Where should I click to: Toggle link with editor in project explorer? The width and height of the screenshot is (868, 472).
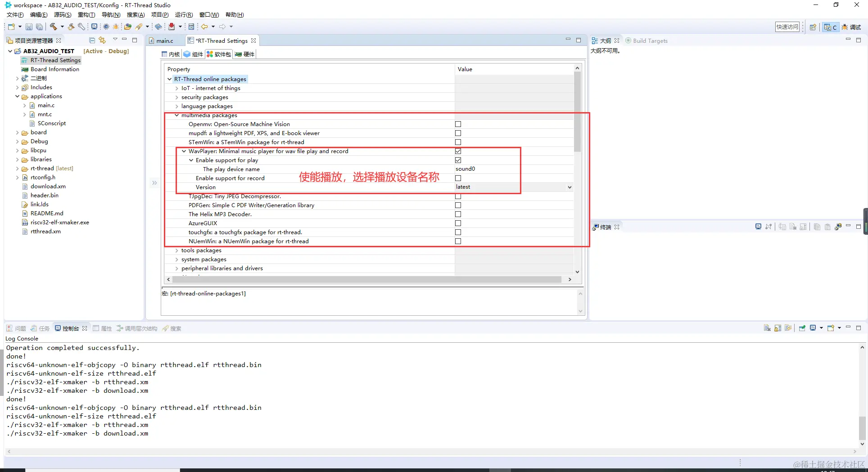click(102, 40)
